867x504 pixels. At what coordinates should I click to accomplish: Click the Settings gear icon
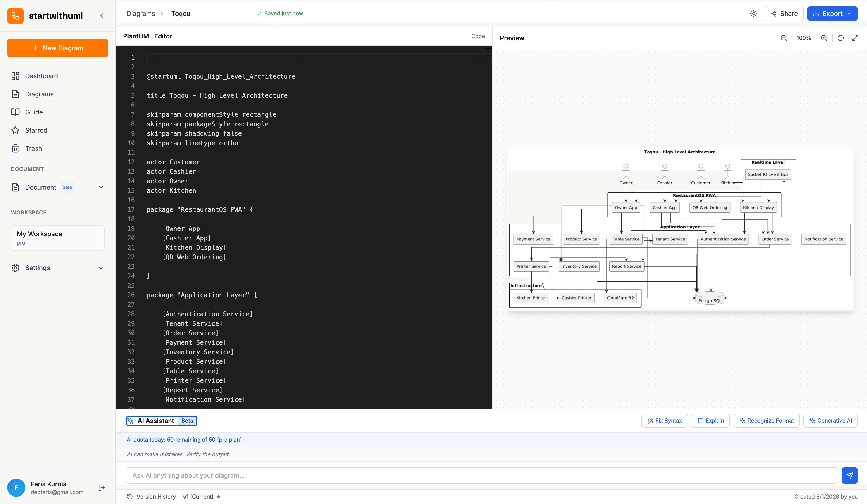click(15, 268)
